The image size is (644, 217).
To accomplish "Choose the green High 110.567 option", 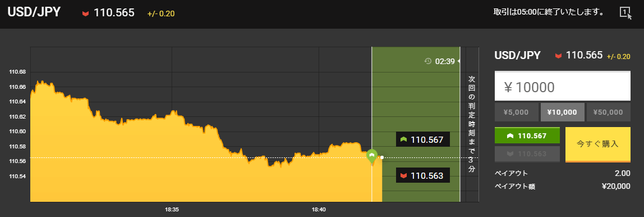I will point(527,135).
